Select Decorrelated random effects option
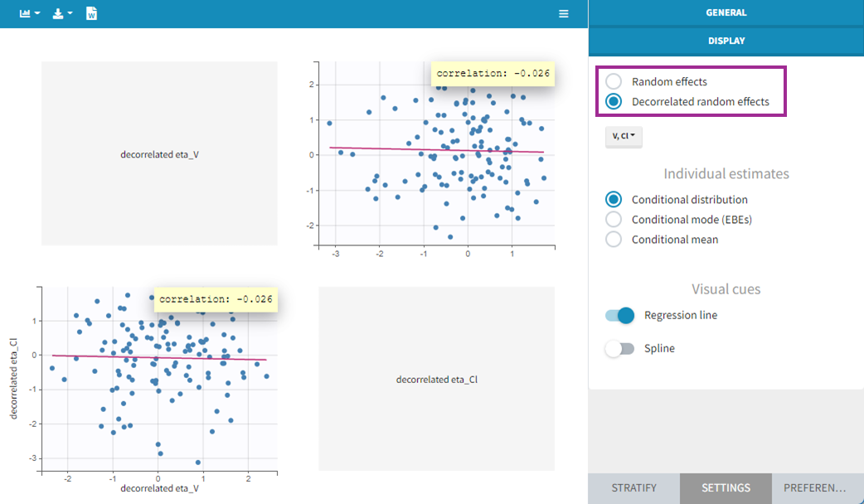 (614, 102)
